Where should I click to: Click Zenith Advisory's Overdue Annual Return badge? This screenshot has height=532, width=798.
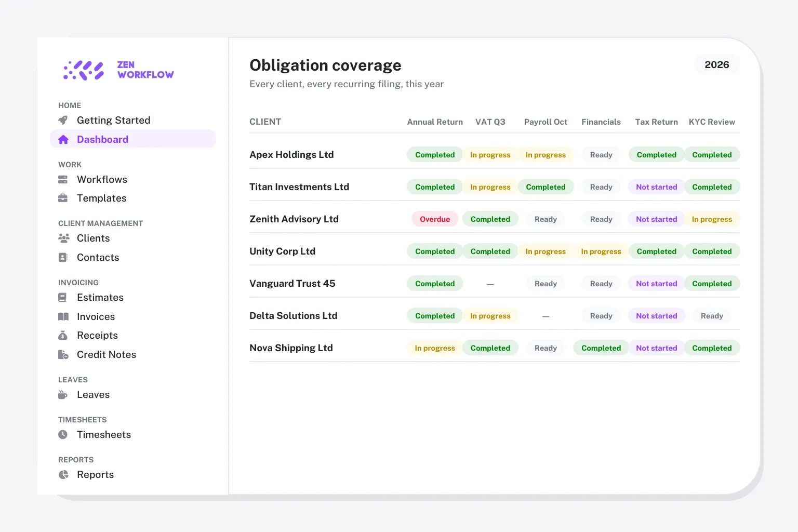click(x=435, y=219)
